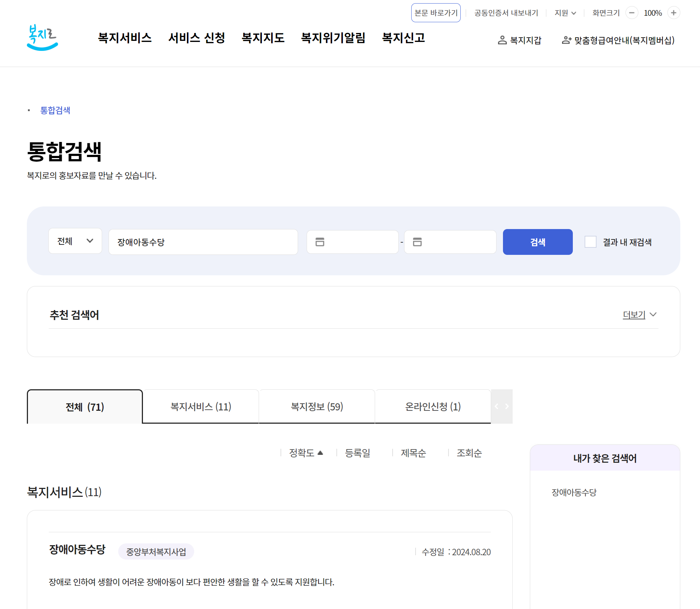Viewport: 700px width, 609px height.
Task: Click the tab scroll right arrow
Action: 507,406
